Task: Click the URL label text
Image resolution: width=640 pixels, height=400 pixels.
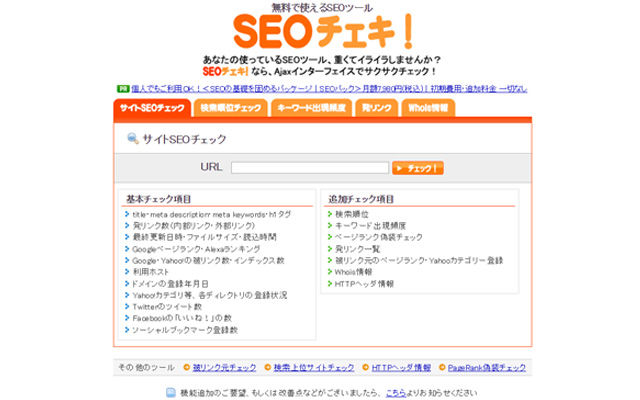Action: point(211,167)
